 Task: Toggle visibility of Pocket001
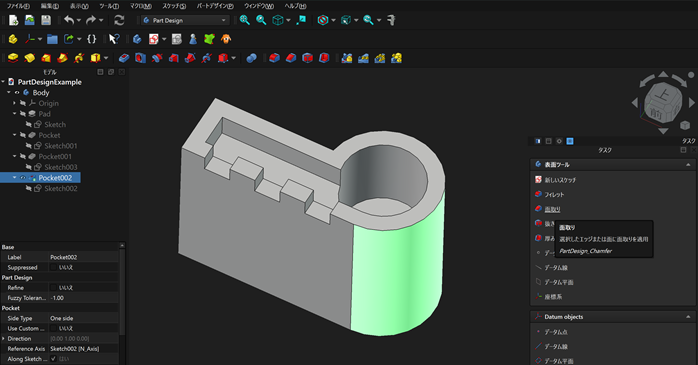click(x=23, y=157)
